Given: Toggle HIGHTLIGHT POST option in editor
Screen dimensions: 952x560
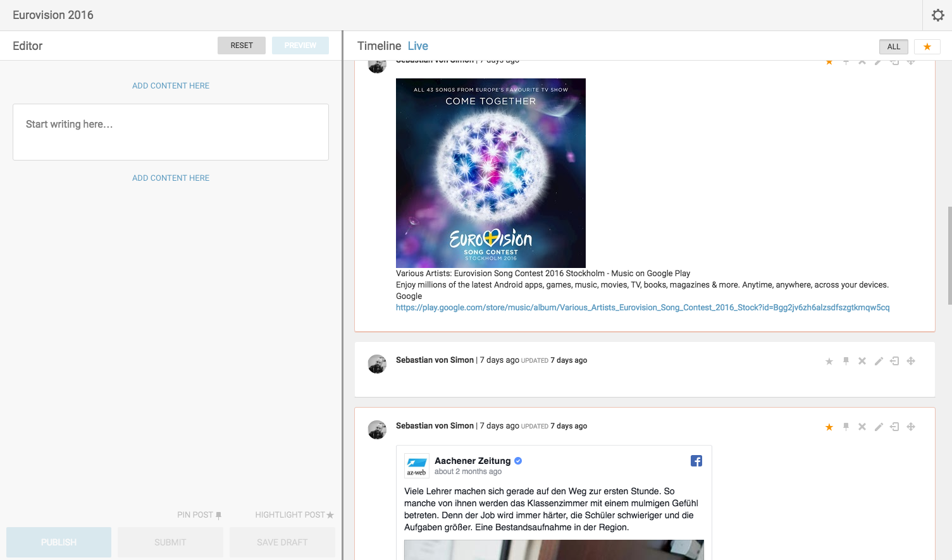Looking at the screenshot, I should 295,515.
